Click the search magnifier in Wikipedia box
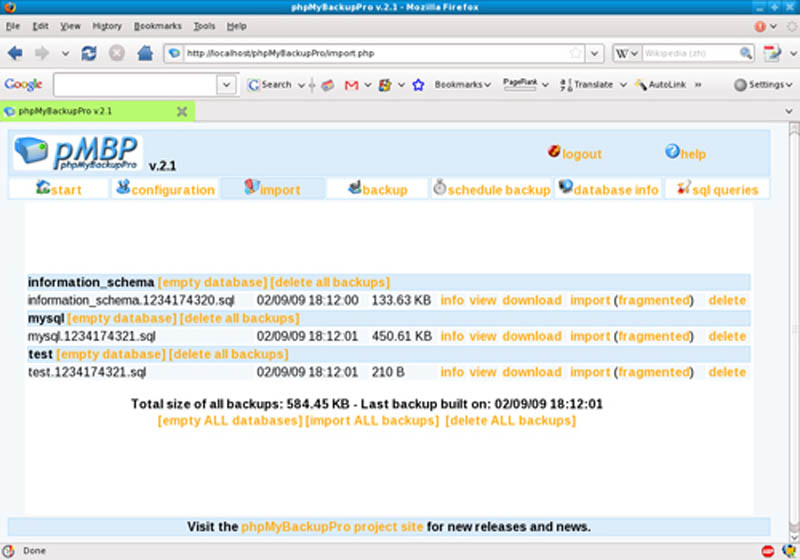This screenshot has width=800, height=560. 746,53
